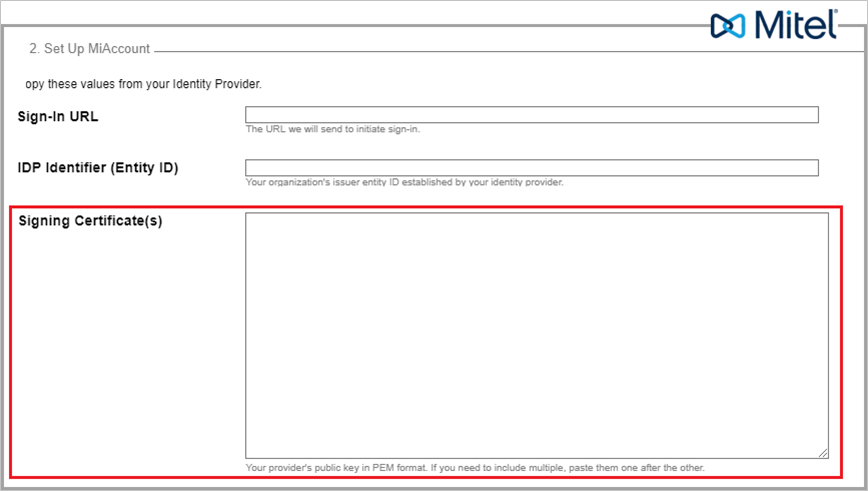868x491 pixels.
Task: Select the 'Sign-In URL' label
Action: (58, 117)
